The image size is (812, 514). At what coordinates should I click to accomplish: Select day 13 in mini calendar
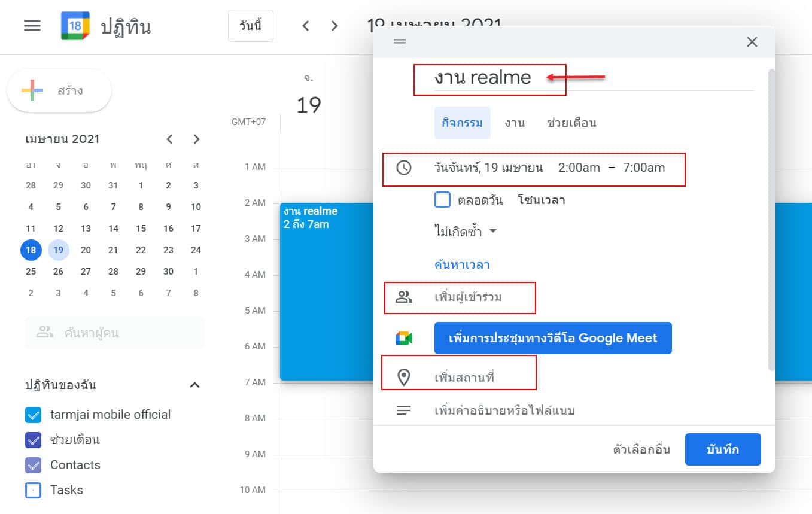coord(86,229)
